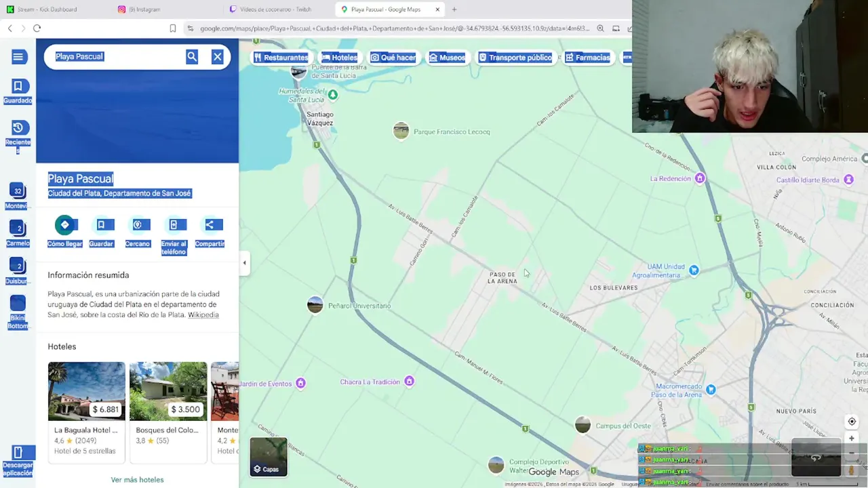This screenshot has height=488, width=868.
Task: Collapse the side panel with the arrow
Action: [x=244, y=263]
